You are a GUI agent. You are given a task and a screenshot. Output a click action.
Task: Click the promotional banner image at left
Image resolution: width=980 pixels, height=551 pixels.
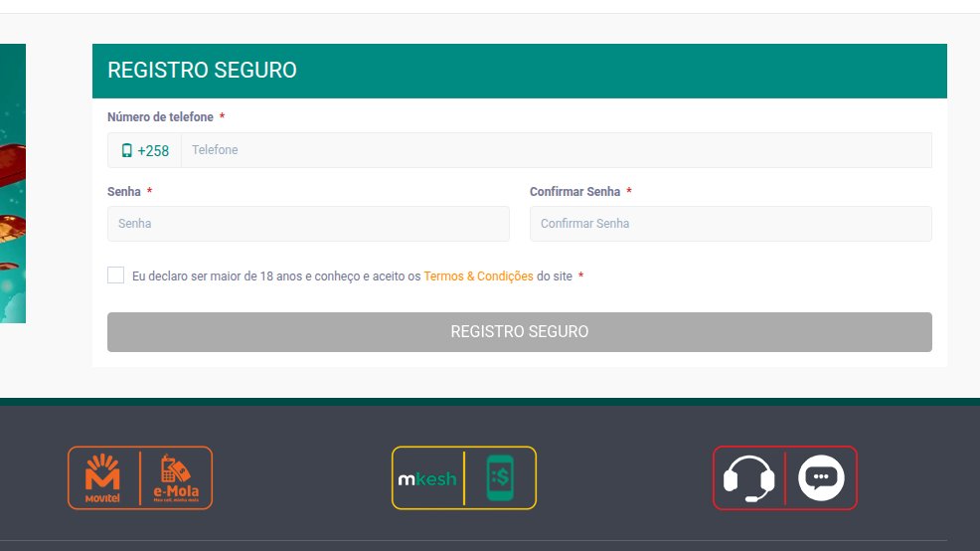(13, 183)
